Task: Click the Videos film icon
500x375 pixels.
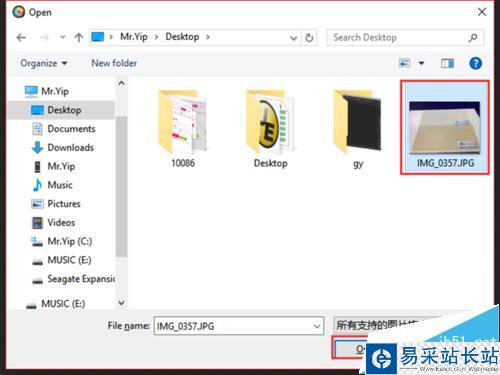Action: click(x=37, y=222)
